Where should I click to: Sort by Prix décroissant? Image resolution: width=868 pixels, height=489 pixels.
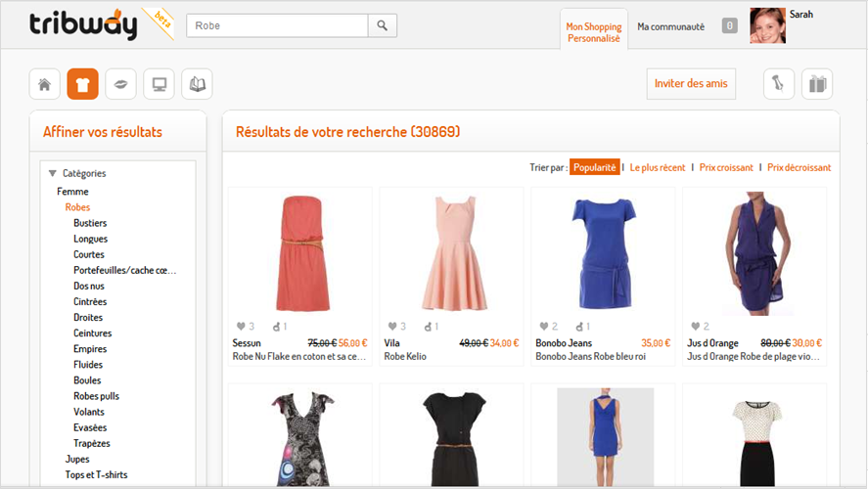[799, 167]
